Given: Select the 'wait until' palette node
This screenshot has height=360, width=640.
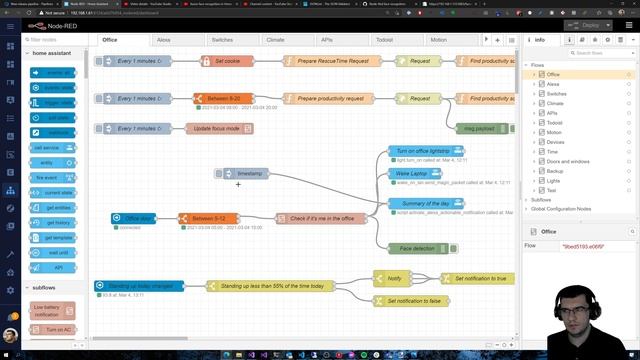Looking at the screenshot, I should [53, 253].
